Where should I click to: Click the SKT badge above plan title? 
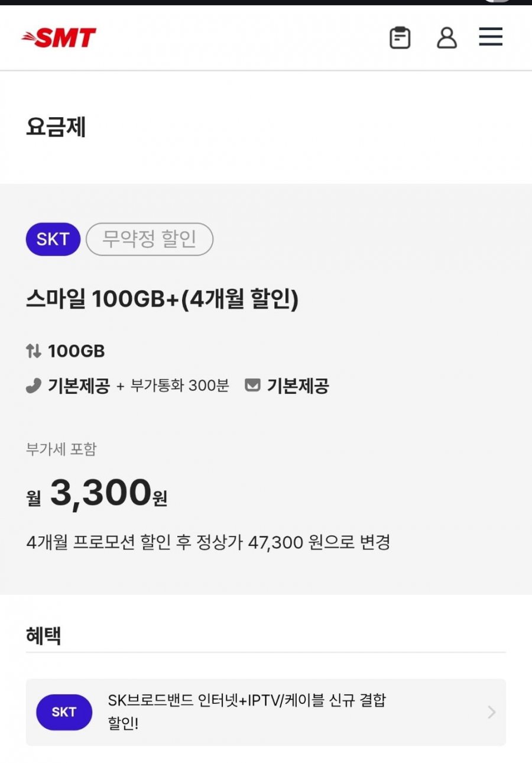(x=53, y=240)
